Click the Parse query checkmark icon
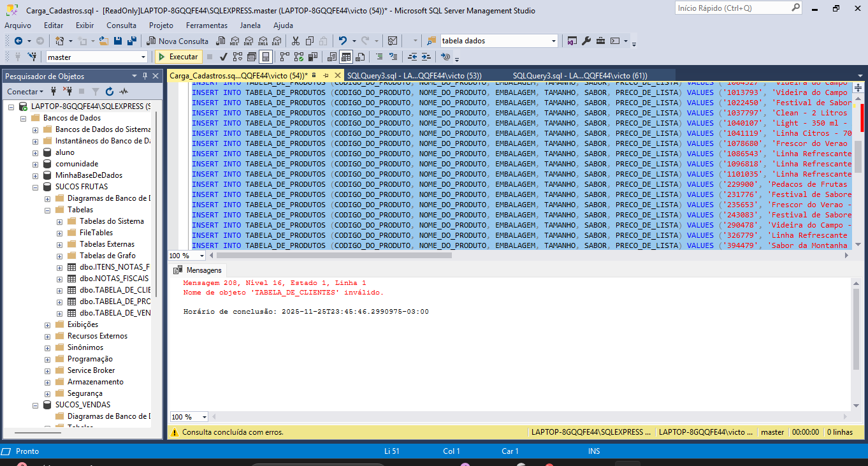868x466 pixels. [x=224, y=57]
